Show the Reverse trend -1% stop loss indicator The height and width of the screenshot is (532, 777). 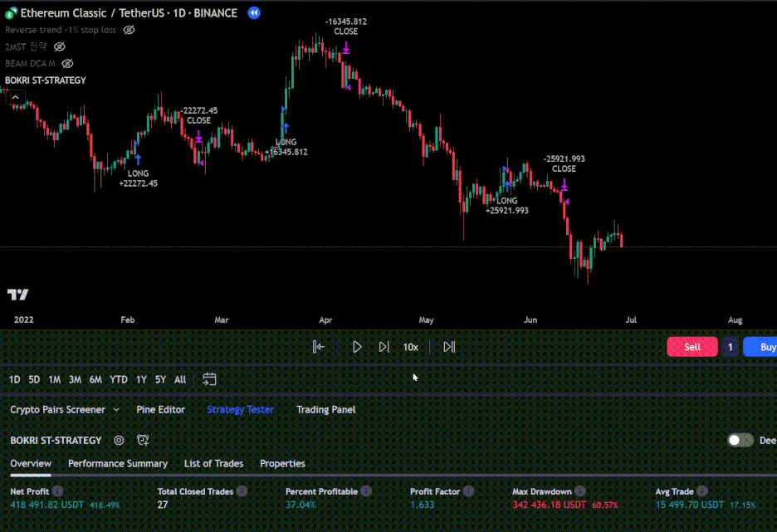129,30
